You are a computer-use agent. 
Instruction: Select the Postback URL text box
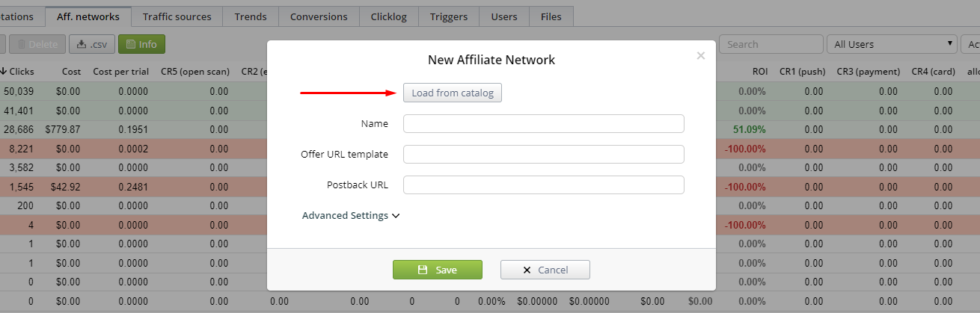[x=544, y=185]
